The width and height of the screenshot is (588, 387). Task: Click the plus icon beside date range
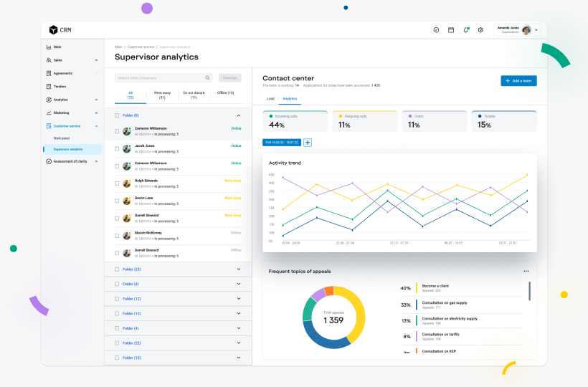pyautogui.click(x=308, y=143)
